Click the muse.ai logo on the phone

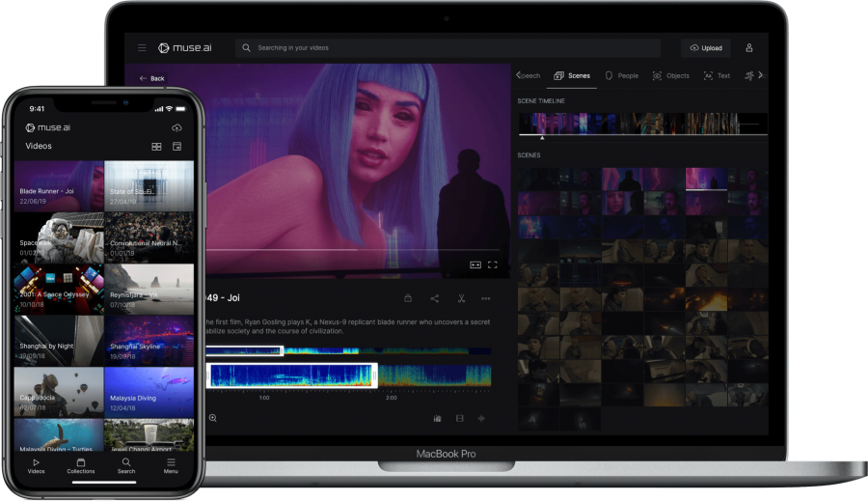(x=48, y=127)
